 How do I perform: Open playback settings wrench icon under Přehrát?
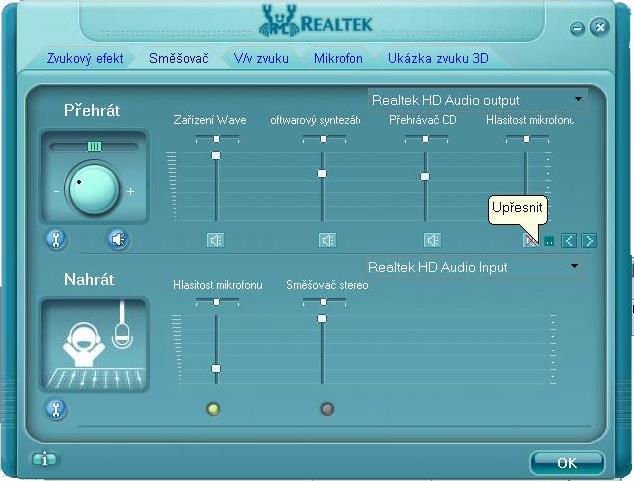tap(56, 239)
